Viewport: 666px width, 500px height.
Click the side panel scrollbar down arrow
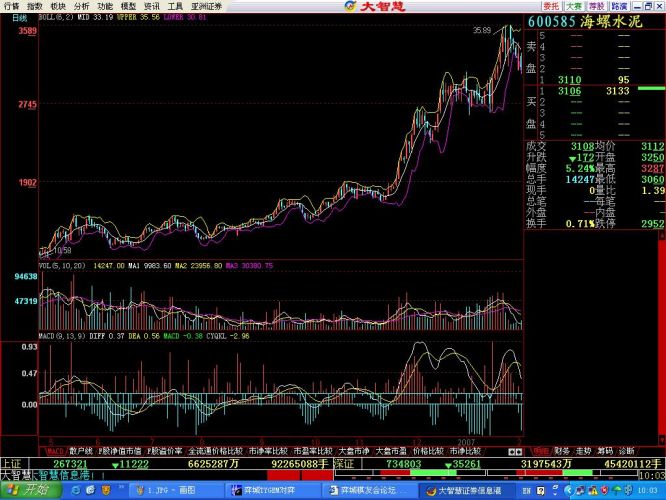pos(662,440)
